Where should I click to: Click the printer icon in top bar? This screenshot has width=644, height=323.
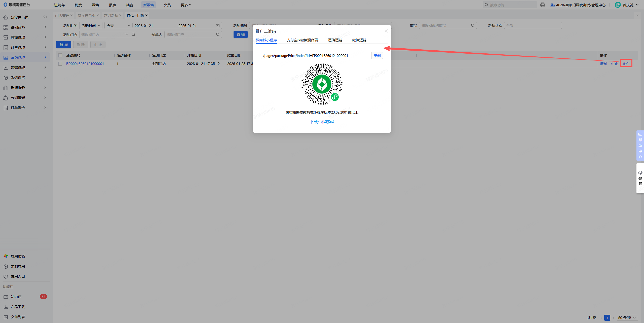point(542,5)
